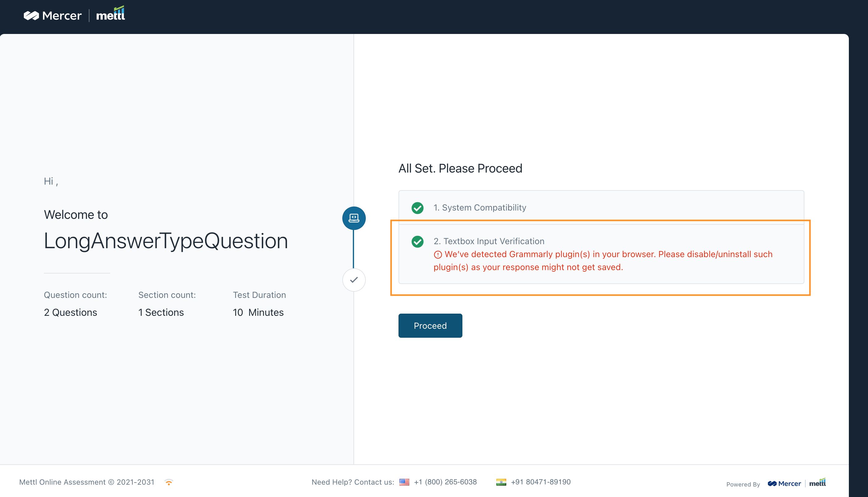Select the checkmark step circle icon
This screenshot has width=868, height=497.
pyautogui.click(x=354, y=280)
